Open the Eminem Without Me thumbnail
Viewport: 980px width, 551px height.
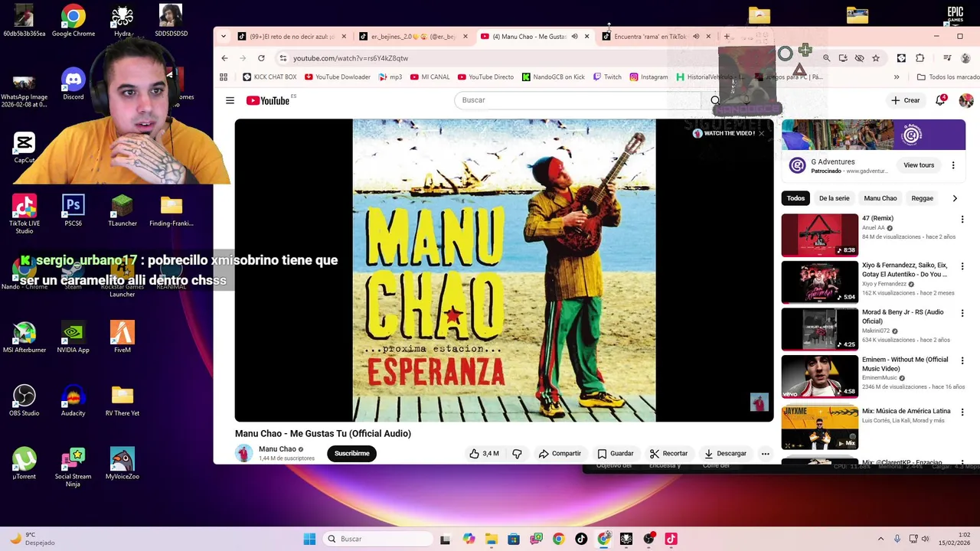[819, 377]
